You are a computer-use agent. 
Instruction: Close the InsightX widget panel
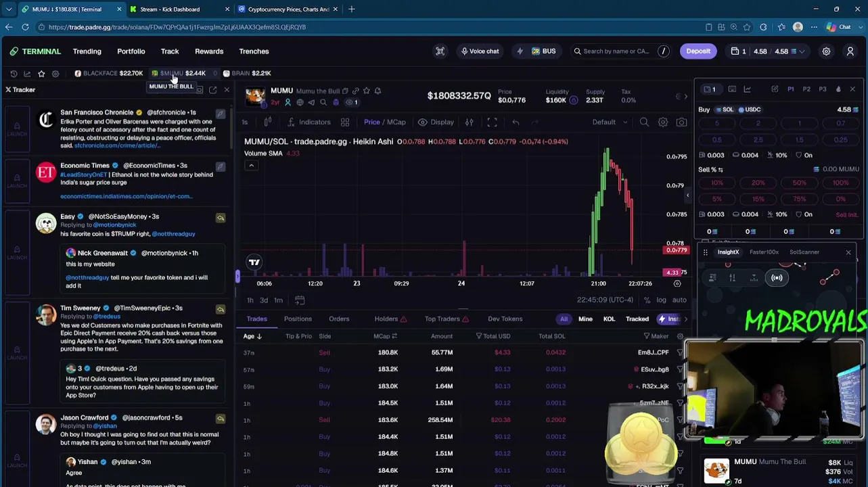(x=848, y=252)
